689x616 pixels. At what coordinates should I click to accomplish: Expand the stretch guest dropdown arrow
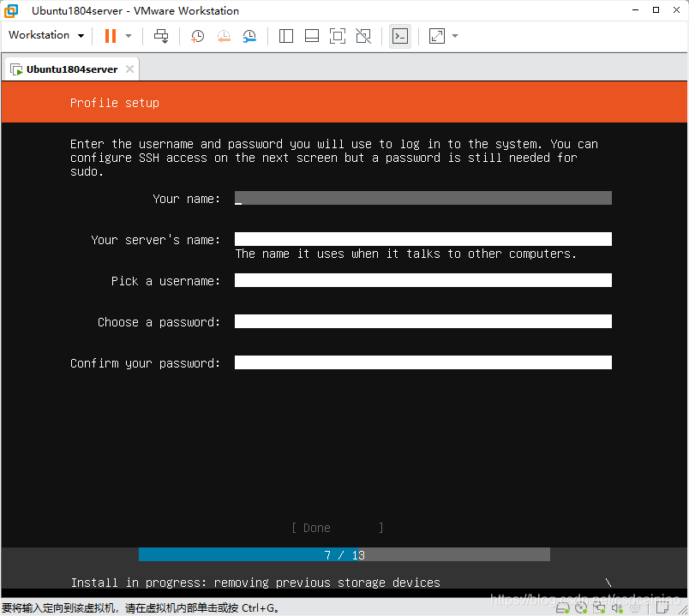(455, 36)
